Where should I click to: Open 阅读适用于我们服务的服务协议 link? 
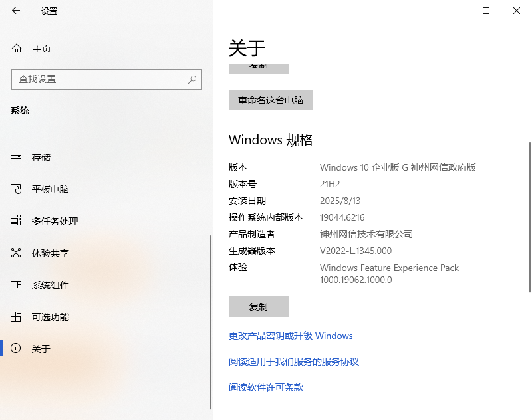[x=294, y=362]
